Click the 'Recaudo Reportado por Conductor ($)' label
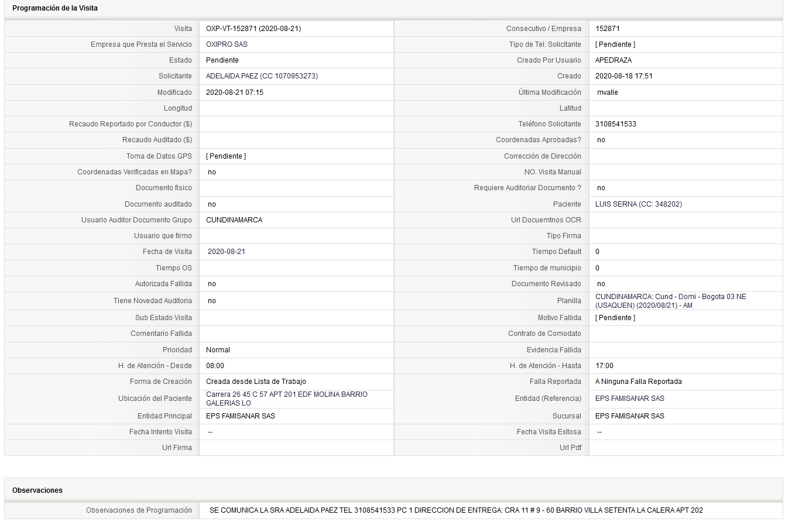785x532 pixels. (x=131, y=124)
